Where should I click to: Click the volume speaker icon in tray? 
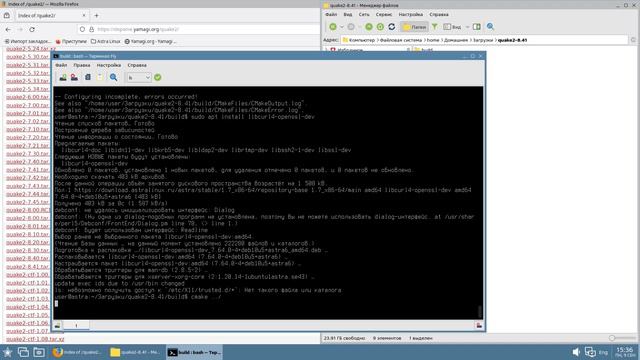pyautogui.click(x=576, y=352)
